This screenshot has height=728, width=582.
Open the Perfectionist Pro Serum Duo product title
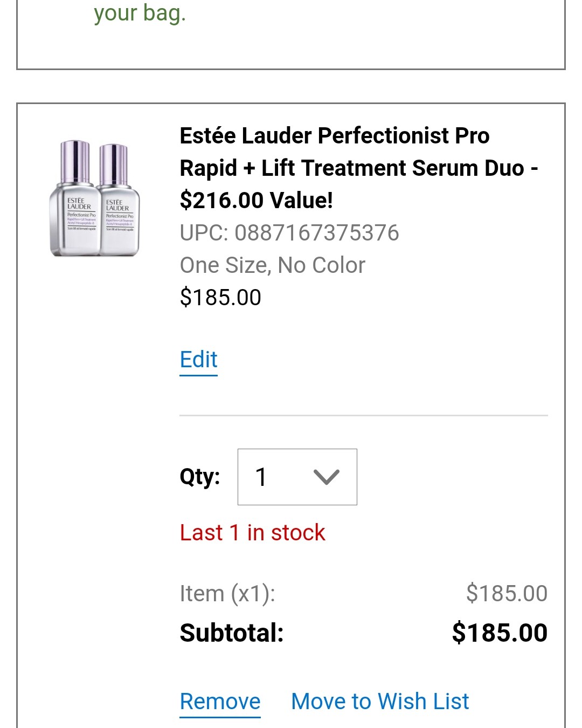(x=358, y=168)
